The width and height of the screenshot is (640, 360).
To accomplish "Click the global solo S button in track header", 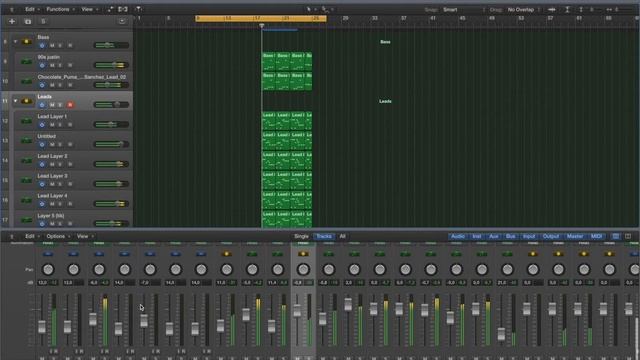I will point(43,21).
